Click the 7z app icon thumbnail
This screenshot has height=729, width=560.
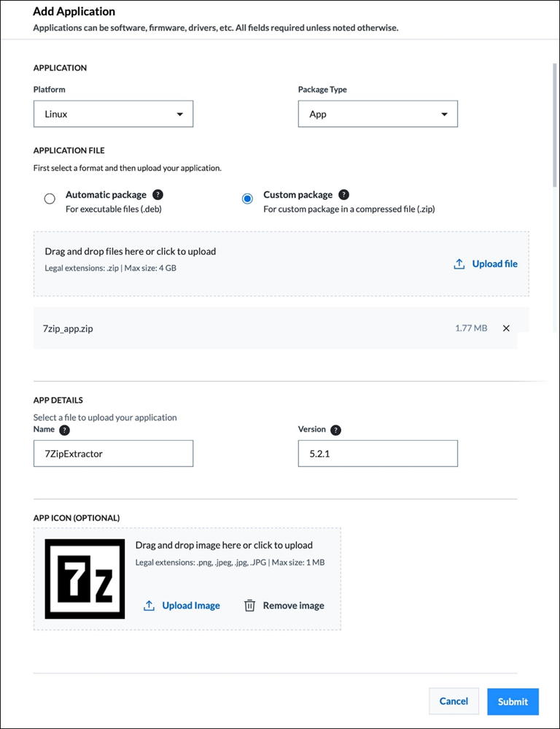[85, 579]
